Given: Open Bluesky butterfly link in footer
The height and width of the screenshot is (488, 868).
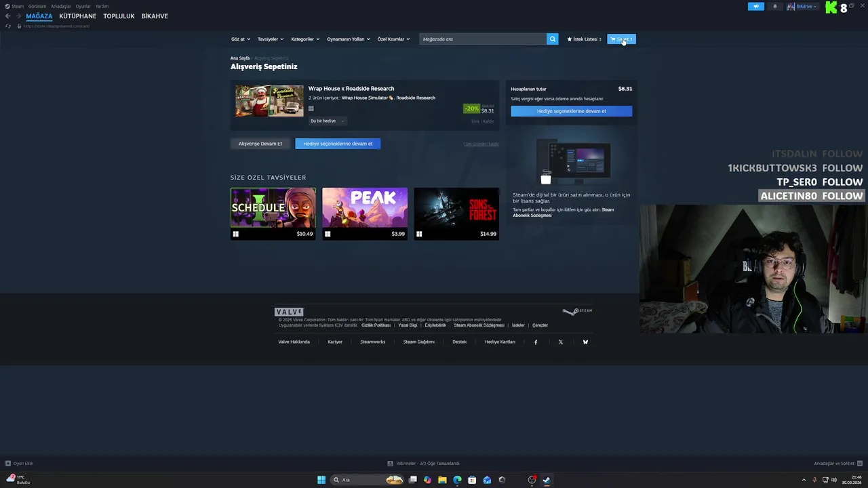Looking at the screenshot, I should coord(585,342).
